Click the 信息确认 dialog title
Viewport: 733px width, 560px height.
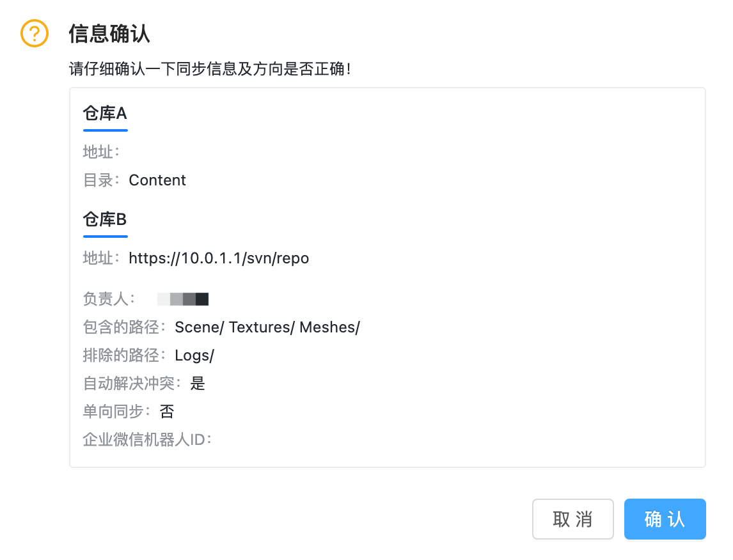(109, 33)
